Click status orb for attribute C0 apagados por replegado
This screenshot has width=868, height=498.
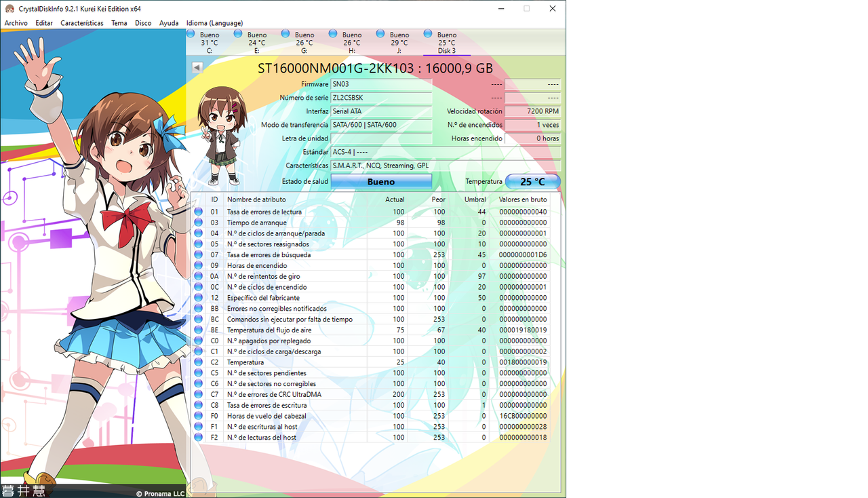[199, 341]
